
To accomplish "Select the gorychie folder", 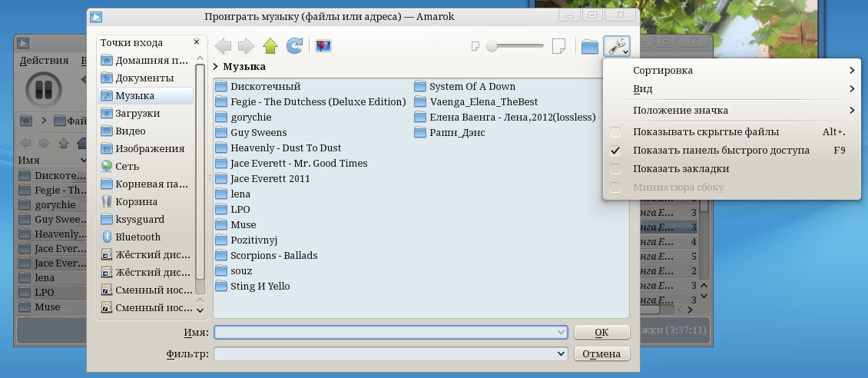I will pyautogui.click(x=244, y=118).
